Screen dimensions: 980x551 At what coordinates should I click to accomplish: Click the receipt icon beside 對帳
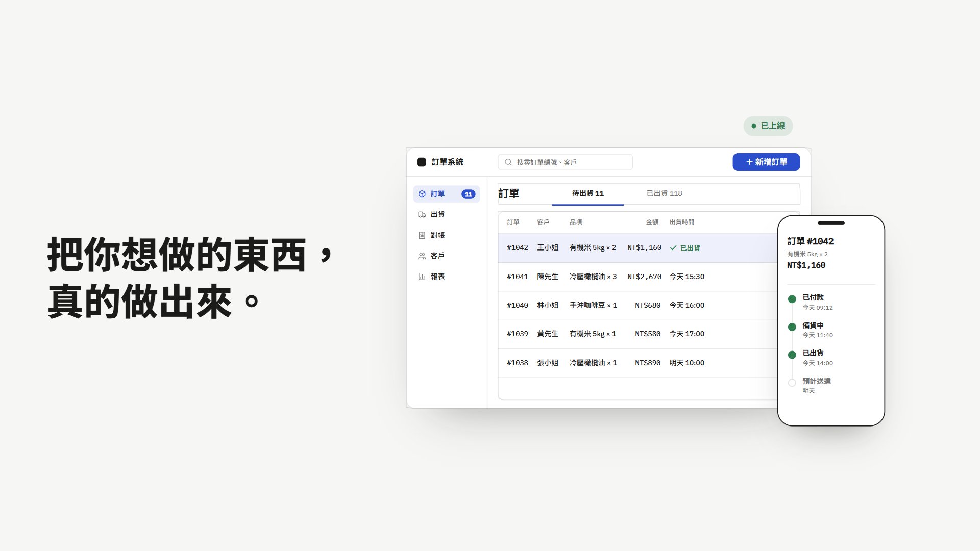point(422,235)
